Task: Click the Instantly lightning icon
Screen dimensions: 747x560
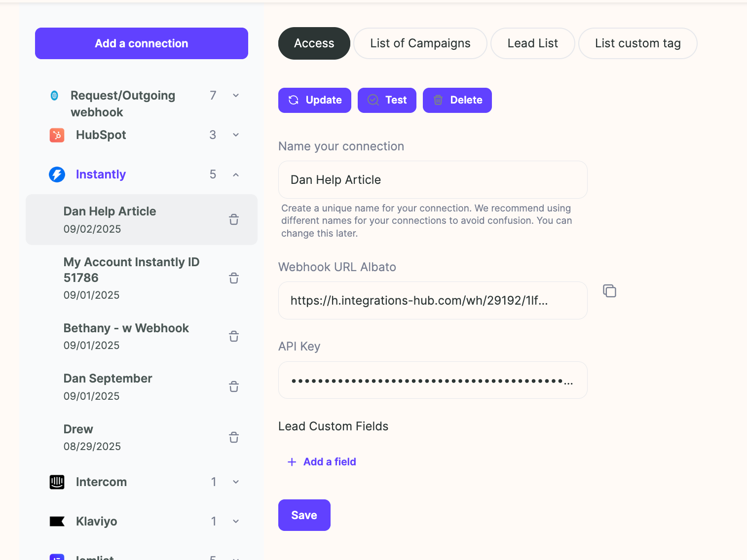Action: pos(57,175)
